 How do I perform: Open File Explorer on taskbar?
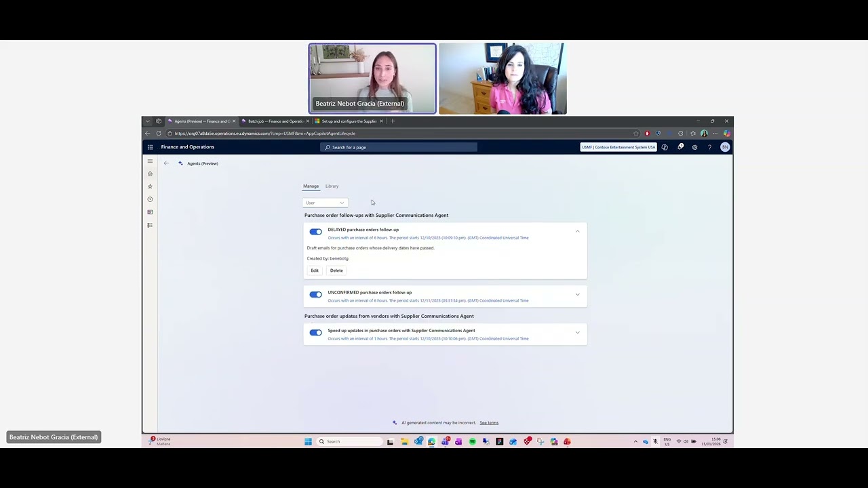(404, 442)
